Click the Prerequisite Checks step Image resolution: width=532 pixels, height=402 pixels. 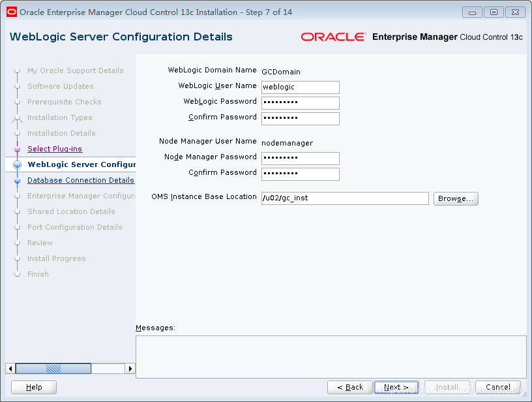[65, 102]
